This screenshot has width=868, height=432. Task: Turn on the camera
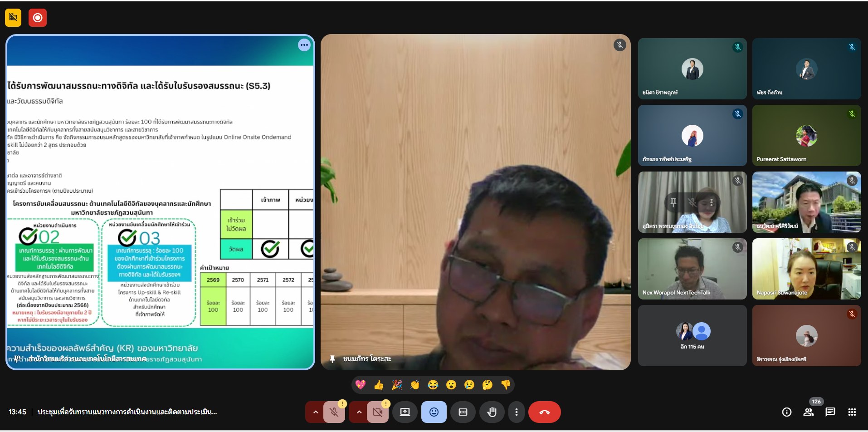tap(377, 412)
